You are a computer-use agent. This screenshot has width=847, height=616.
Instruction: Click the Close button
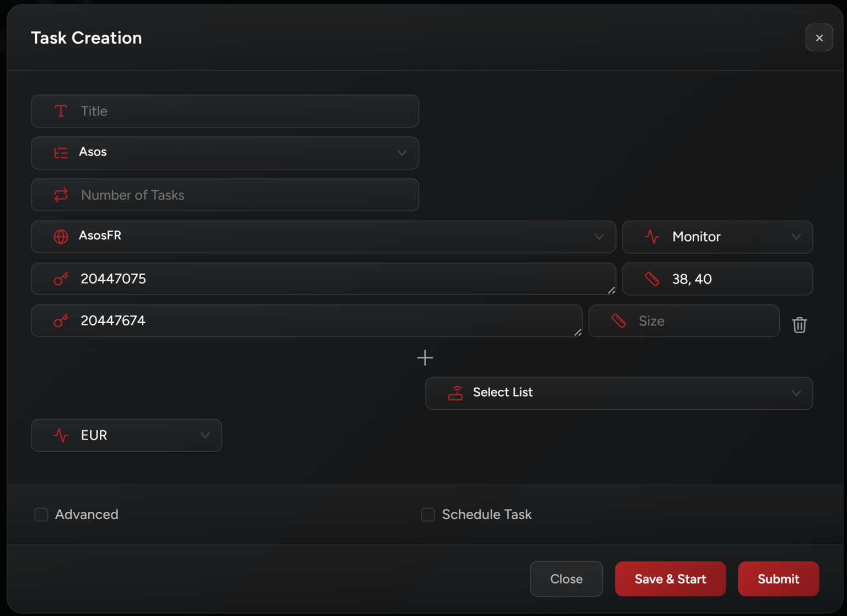point(566,578)
